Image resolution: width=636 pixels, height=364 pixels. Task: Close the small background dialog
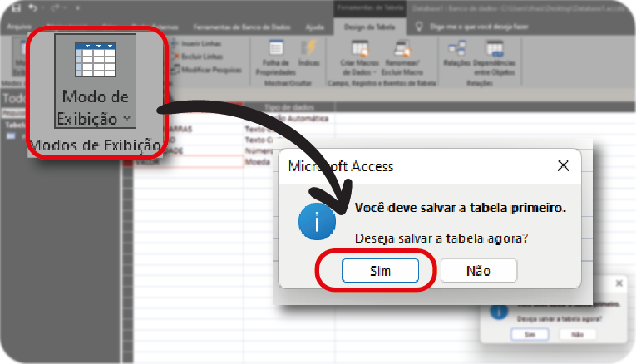[x=619, y=283]
